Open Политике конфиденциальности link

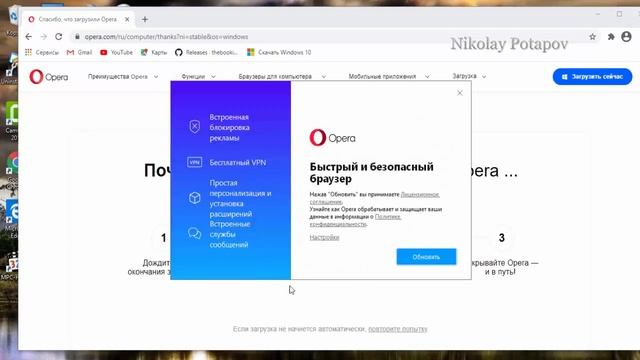(x=355, y=220)
